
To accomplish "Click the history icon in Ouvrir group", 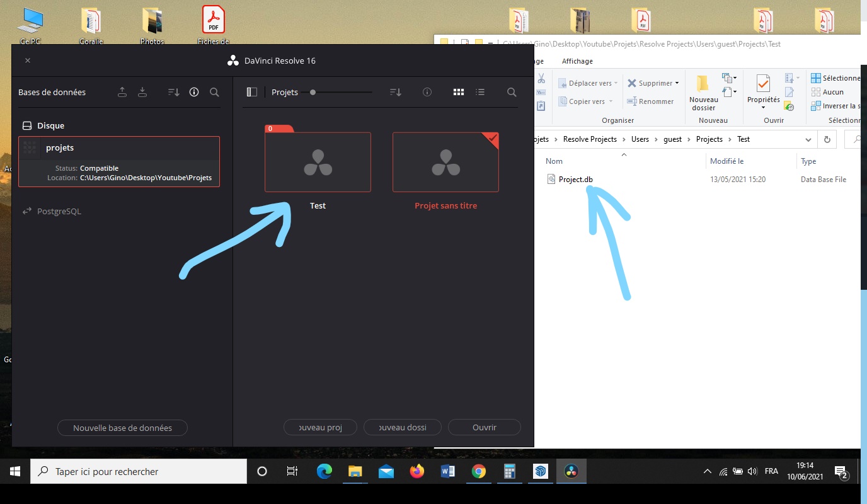I will coord(789,106).
